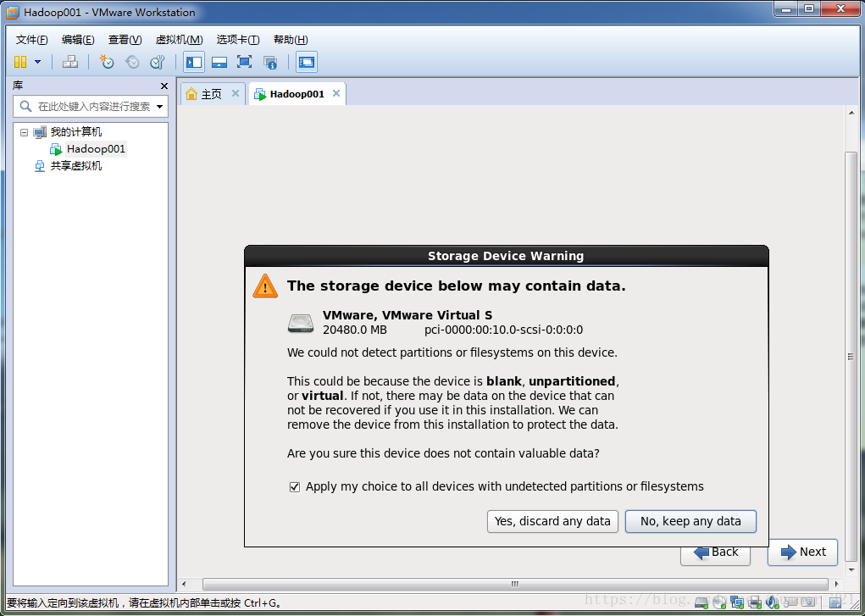Click the Next button in installer

click(x=802, y=552)
